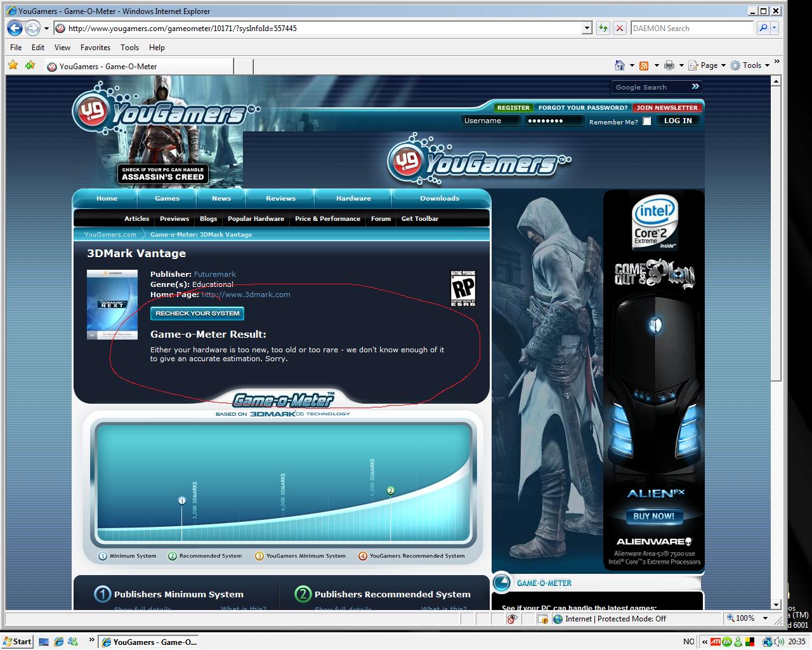
Task: Click the 3DMark Vantage box art thumbnail
Action: [112, 305]
